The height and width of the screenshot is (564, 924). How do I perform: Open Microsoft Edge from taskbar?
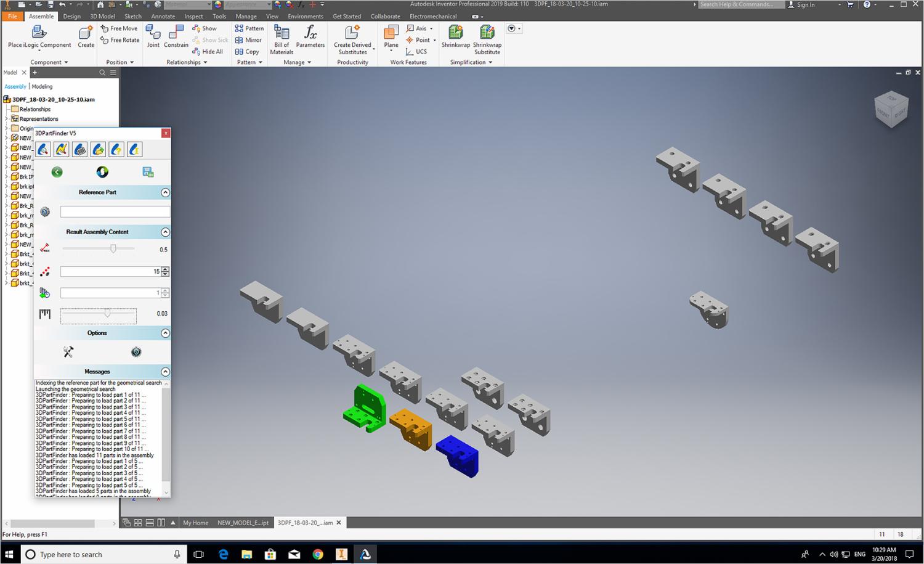tap(223, 554)
